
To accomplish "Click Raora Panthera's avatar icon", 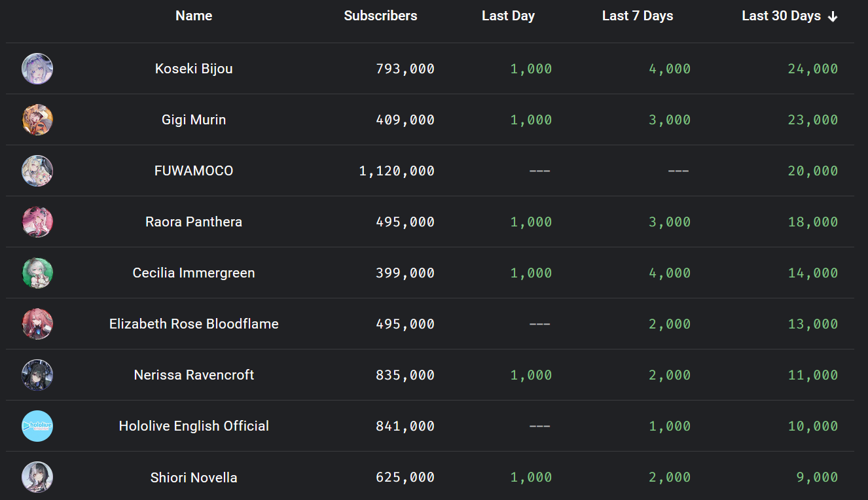I will [37, 222].
